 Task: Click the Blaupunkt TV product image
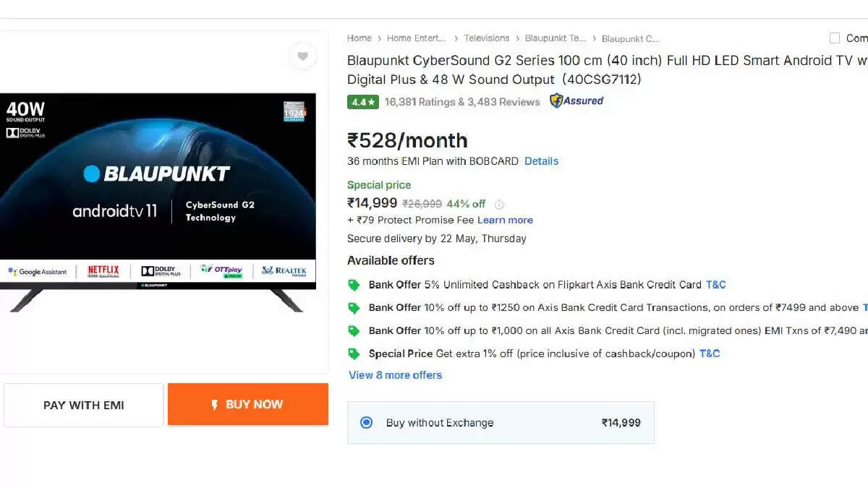[158, 202]
